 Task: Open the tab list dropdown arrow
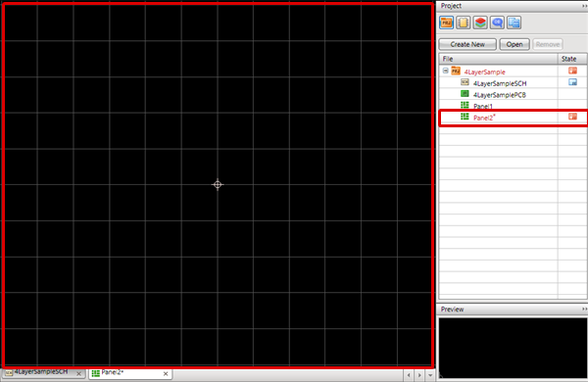(x=430, y=375)
